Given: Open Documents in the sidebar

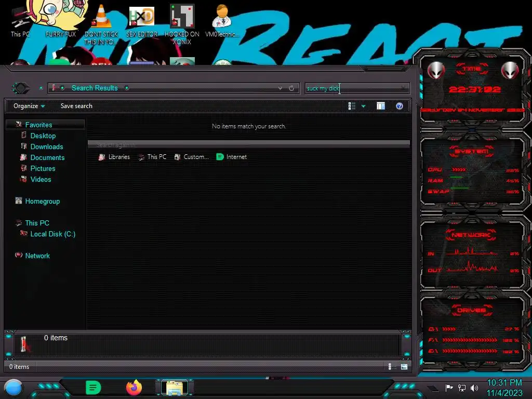Looking at the screenshot, I should click(x=47, y=157).
